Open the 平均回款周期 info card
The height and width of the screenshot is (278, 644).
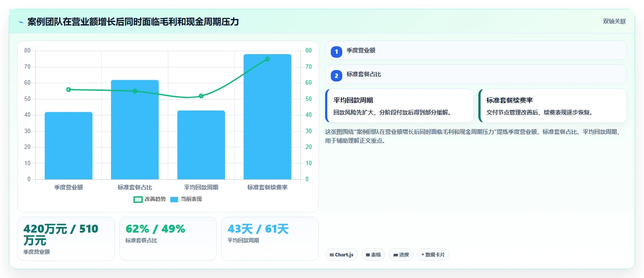pyautogui.click(x=399, y=106)
